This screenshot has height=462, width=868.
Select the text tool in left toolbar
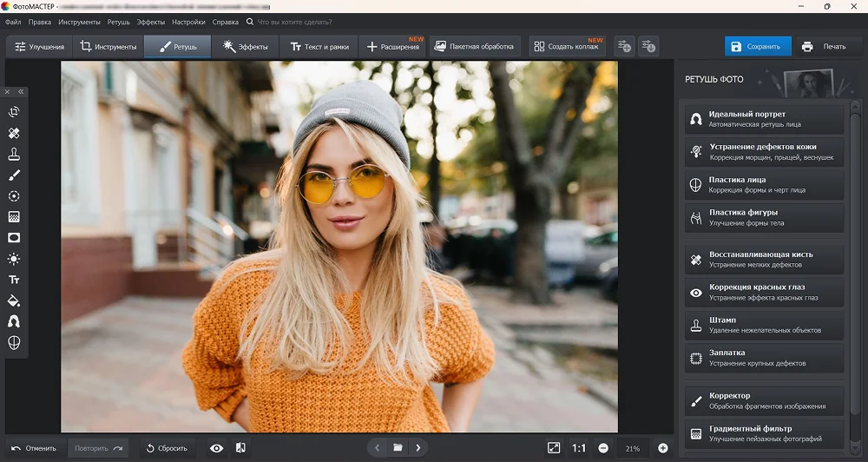pyautogui.click(x=14, y=280)
